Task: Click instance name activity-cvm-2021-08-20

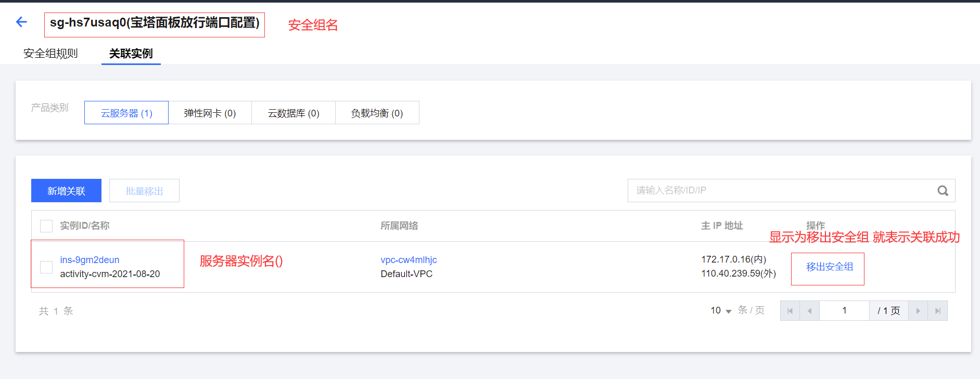Action: pos(110,274)
